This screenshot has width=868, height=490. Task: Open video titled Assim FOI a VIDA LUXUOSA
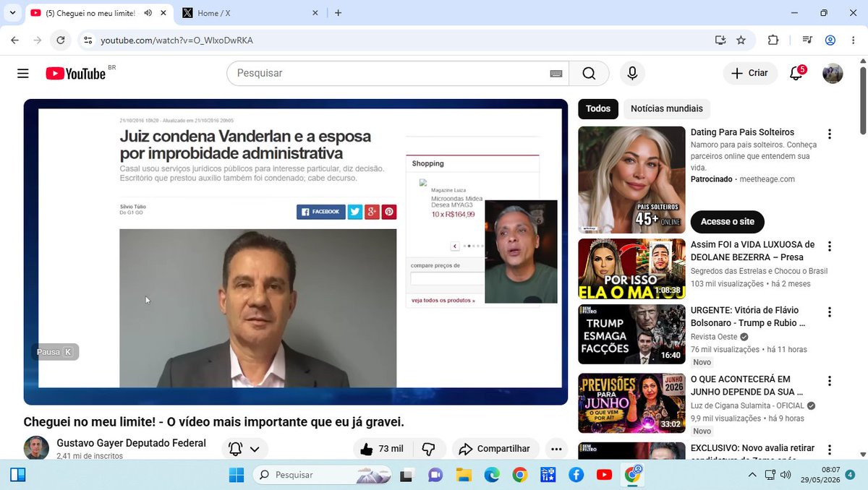(752, 251)
